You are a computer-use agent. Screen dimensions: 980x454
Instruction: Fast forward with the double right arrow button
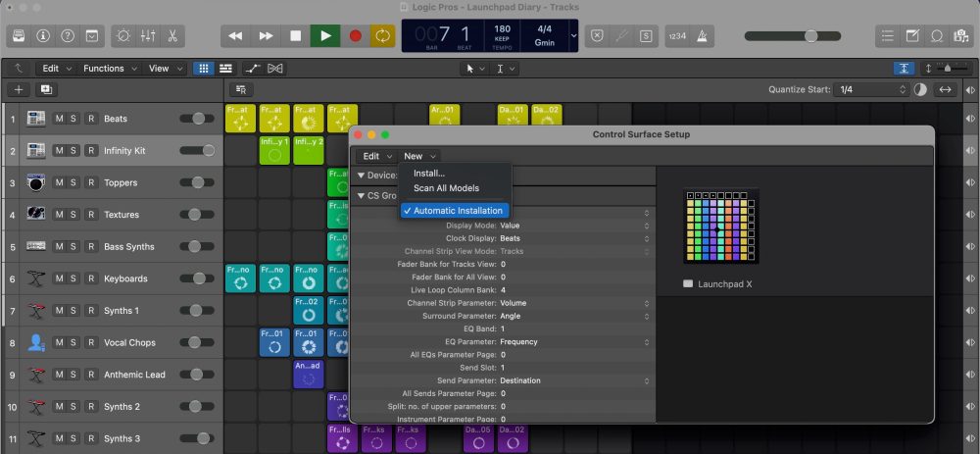(266, 36)
